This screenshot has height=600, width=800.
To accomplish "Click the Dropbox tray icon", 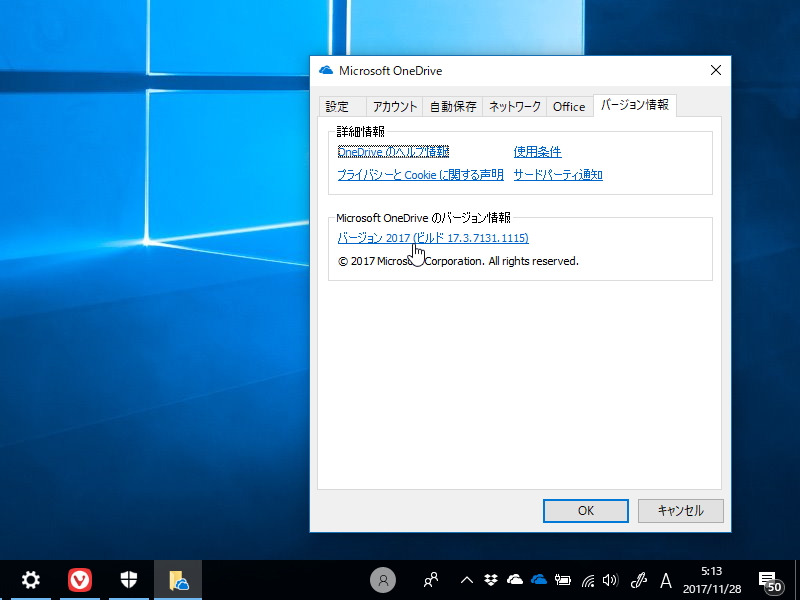I will (491, 580).
